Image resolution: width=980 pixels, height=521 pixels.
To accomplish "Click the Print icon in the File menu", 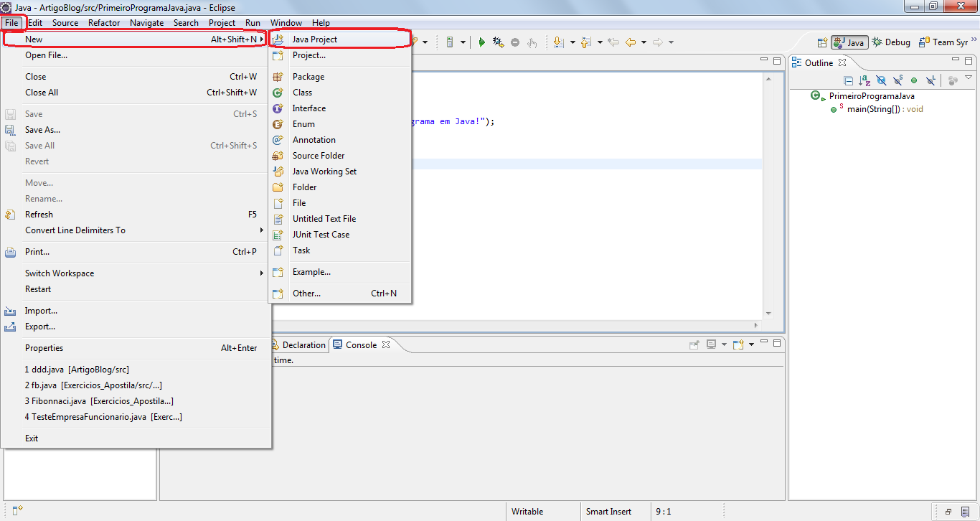I will [10, 252].
